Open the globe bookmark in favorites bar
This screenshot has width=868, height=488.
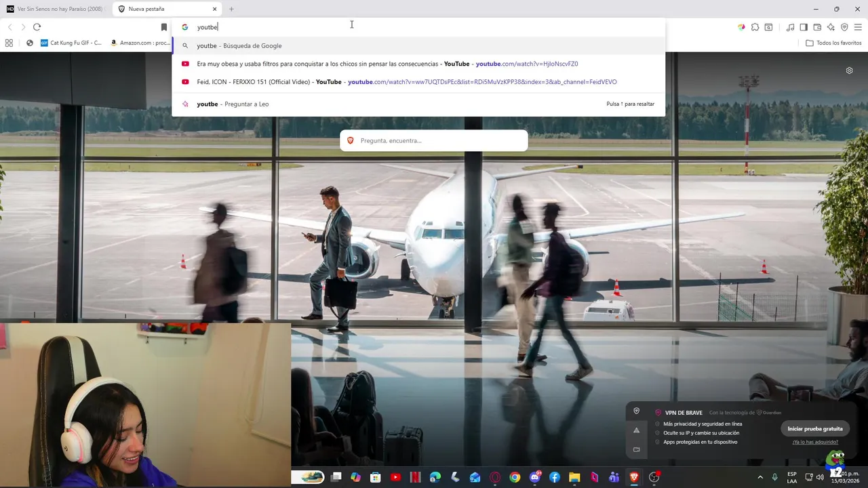pyautogui.click(x=30, y=43)
